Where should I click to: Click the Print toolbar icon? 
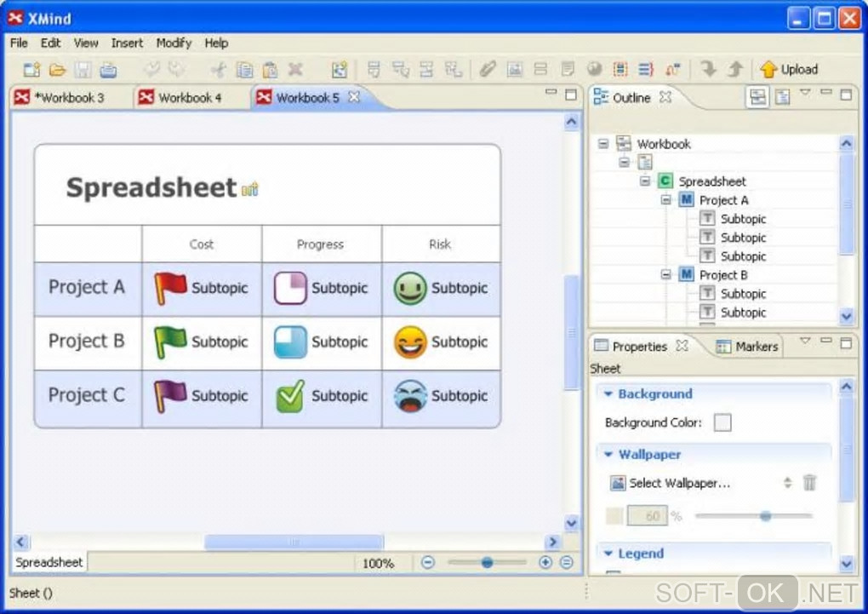pyautogui.click(x=109, y=69)
